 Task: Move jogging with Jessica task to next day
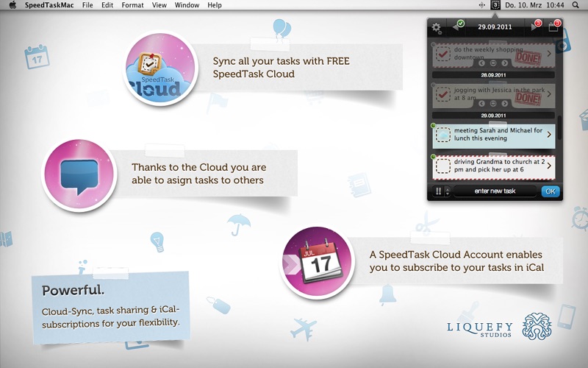505,103
